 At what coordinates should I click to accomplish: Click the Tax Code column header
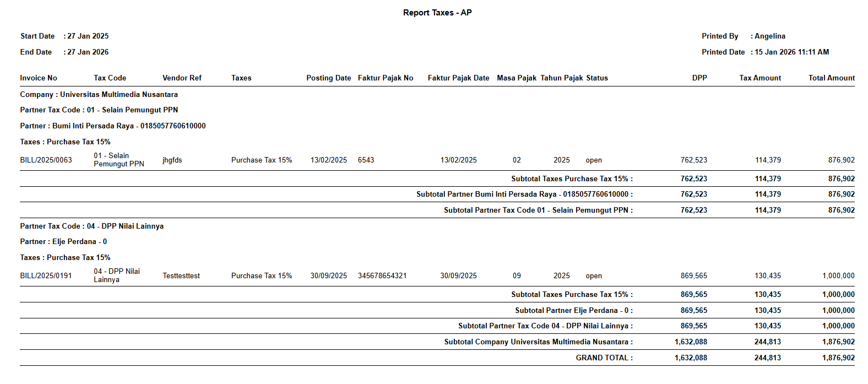[110, 78]
